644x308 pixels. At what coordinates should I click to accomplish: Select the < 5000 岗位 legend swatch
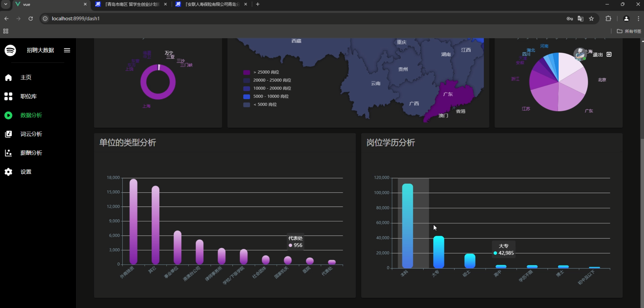[x=247, y=104]
